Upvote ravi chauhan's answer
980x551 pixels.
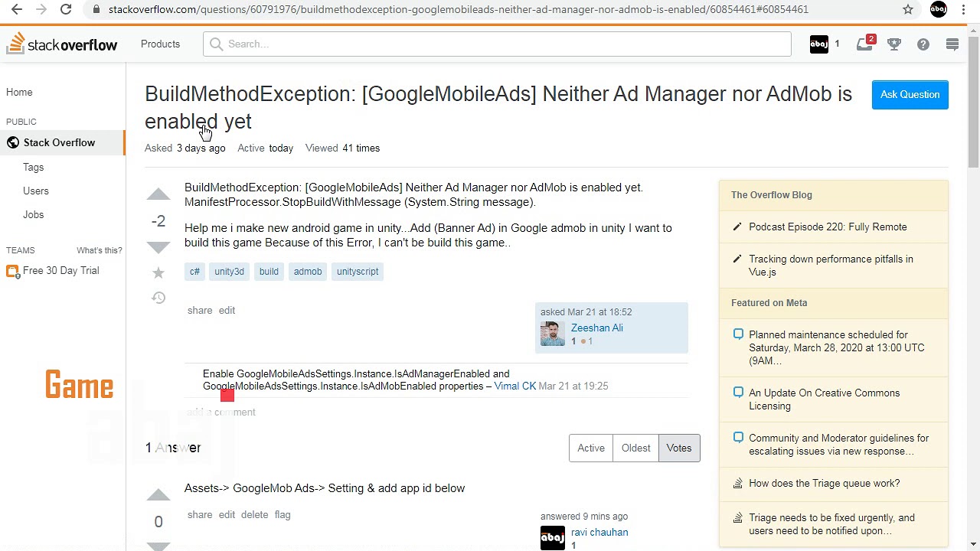coord(158,495)
